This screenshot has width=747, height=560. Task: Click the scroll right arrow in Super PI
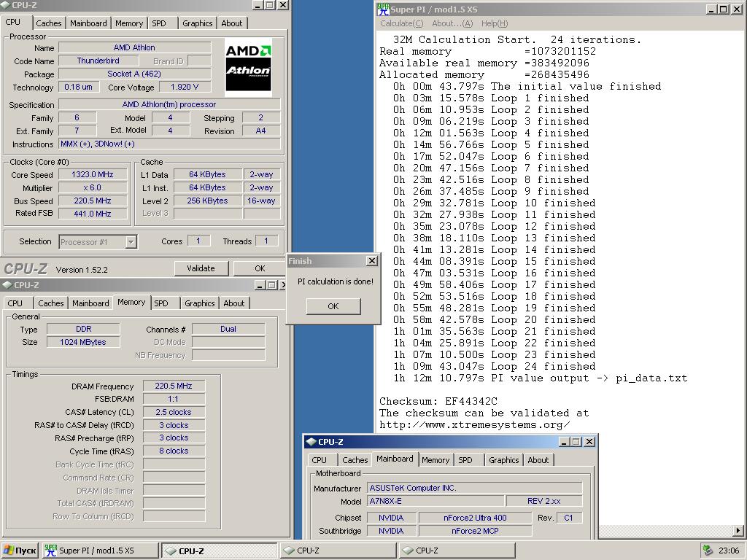coord(738,531)
